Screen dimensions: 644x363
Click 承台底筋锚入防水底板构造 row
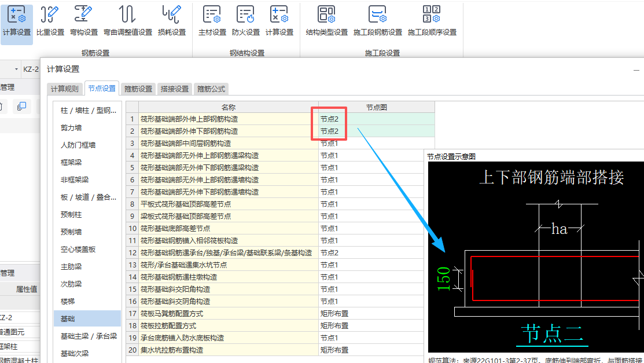pyautogui.click(x=229, y=338)
